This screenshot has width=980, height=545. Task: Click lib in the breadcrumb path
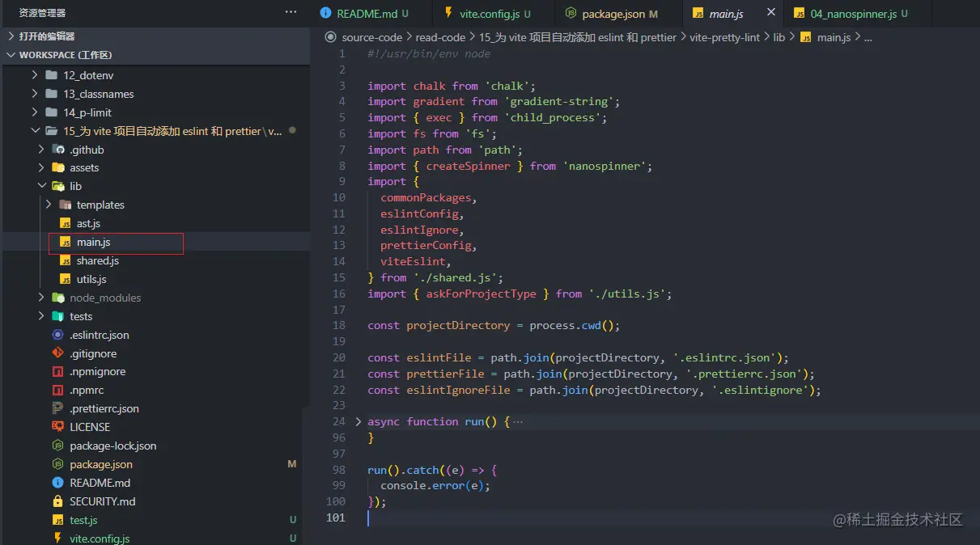tap(778, 37)
